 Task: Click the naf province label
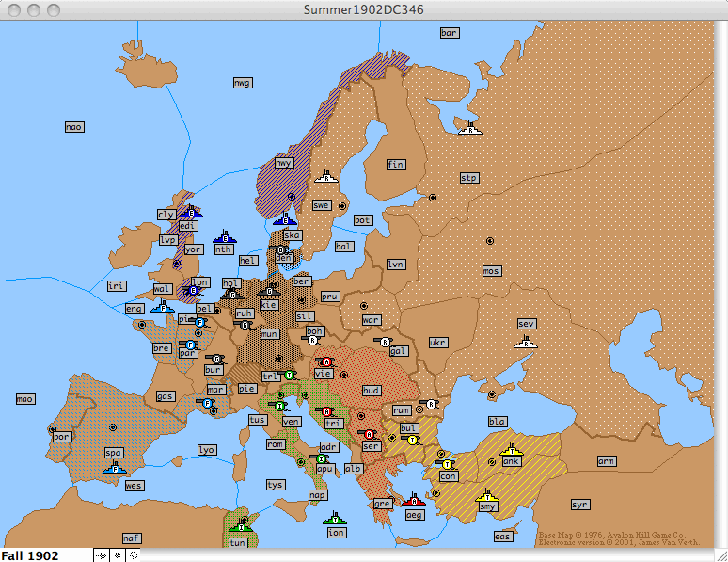(132, 538)
